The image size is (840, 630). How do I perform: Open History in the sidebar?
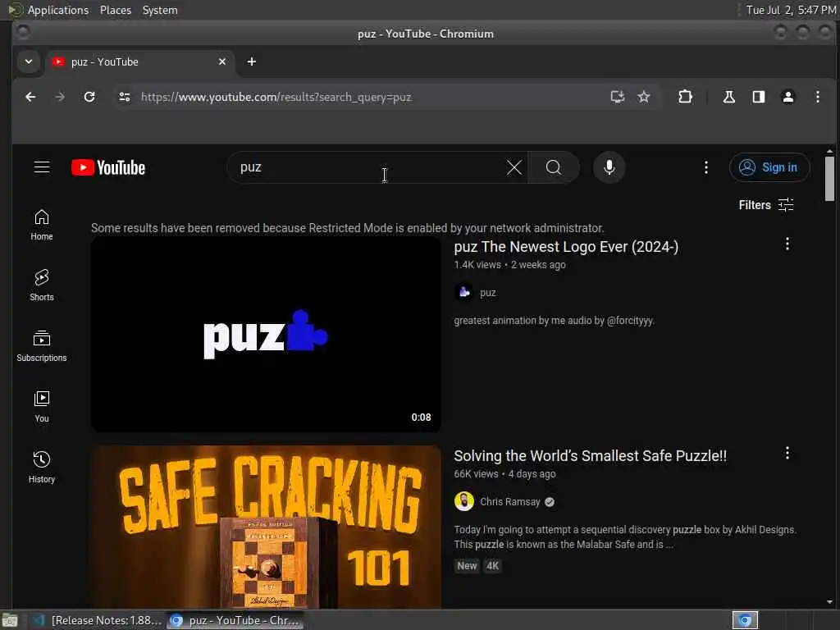(x=42, y=468)
